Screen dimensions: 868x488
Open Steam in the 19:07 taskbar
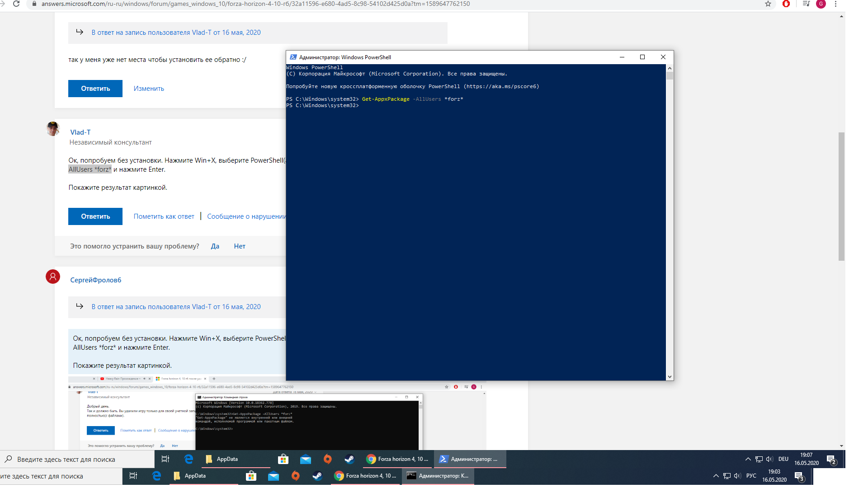pyautogui.click(x=349, y=459)
